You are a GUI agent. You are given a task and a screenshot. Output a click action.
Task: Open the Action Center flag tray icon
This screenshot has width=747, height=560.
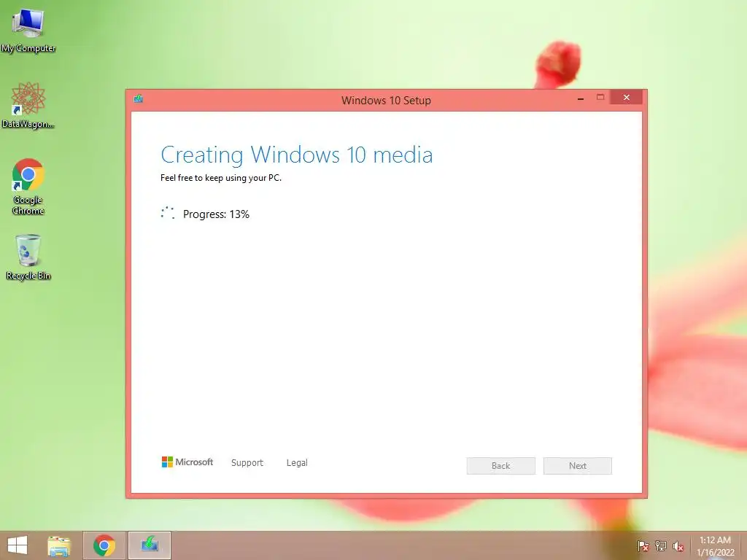click(x=643, y=546)
